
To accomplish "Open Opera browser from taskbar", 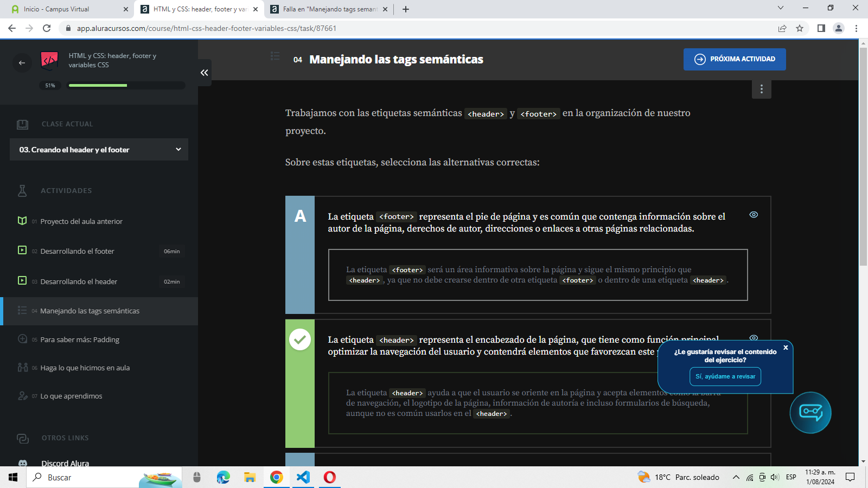I will pyautogui.click(x=329, y=477).
